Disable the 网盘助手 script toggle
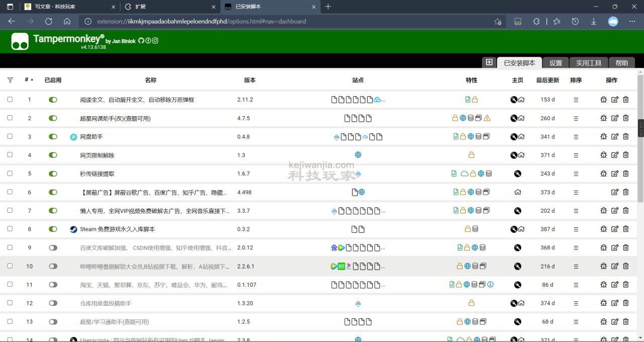Image resolution: width=644 pixels, height=342 pixels. 53,137
